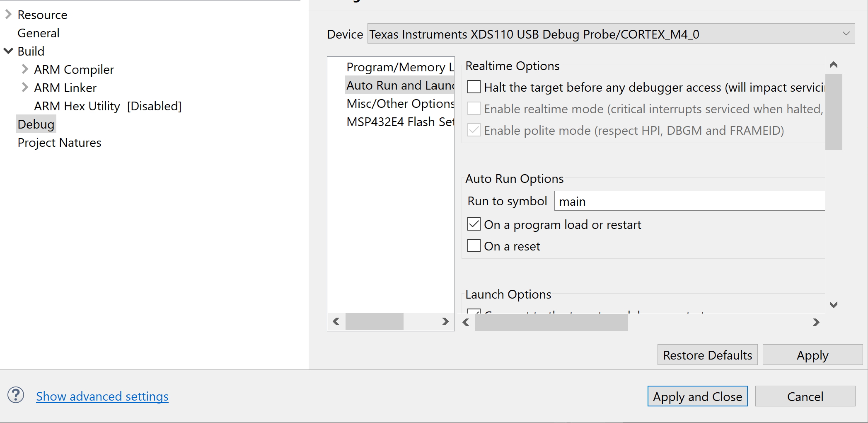This screenshot has width=868, height=423.
Task: Open Show advanced settings link
Action: coord(102,396)
